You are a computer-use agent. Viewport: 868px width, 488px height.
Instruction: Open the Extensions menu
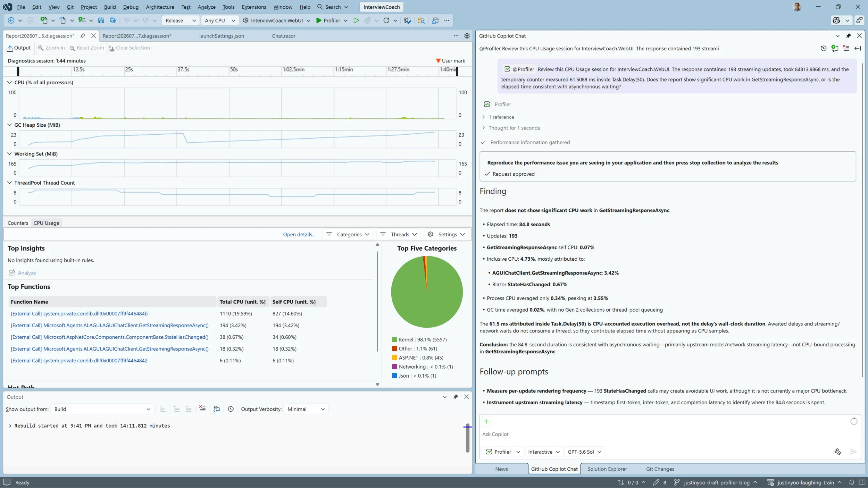(254, 7)
